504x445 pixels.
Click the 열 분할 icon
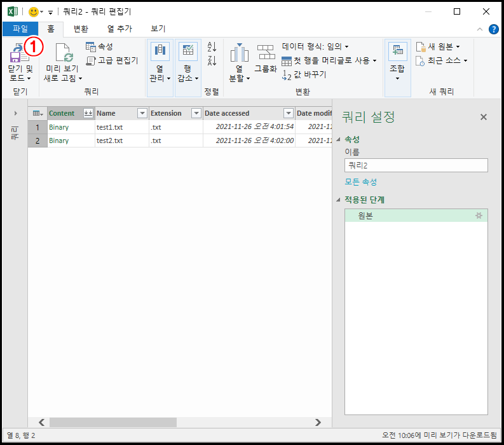pos(240,52)
